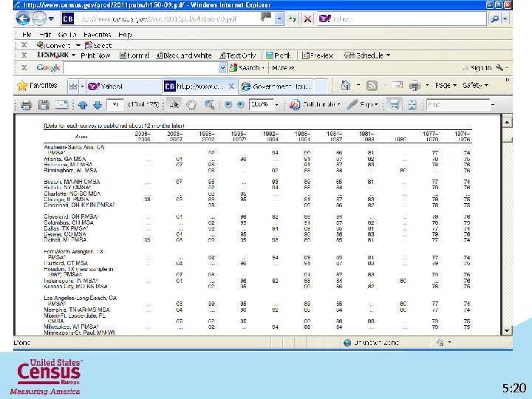Viewport: 532px width, 399px height.
Task: Open the Lexmark logo dropdown
Action: tap(56, 55)
